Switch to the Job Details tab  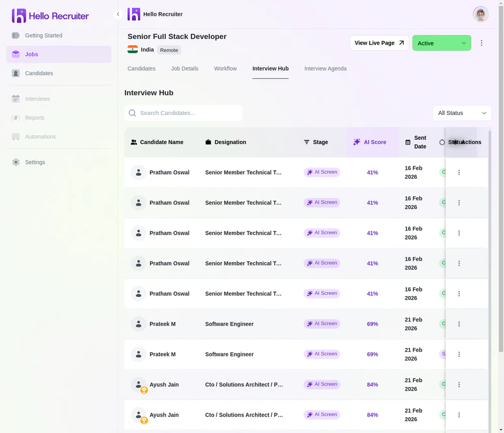tap(184, 68)
